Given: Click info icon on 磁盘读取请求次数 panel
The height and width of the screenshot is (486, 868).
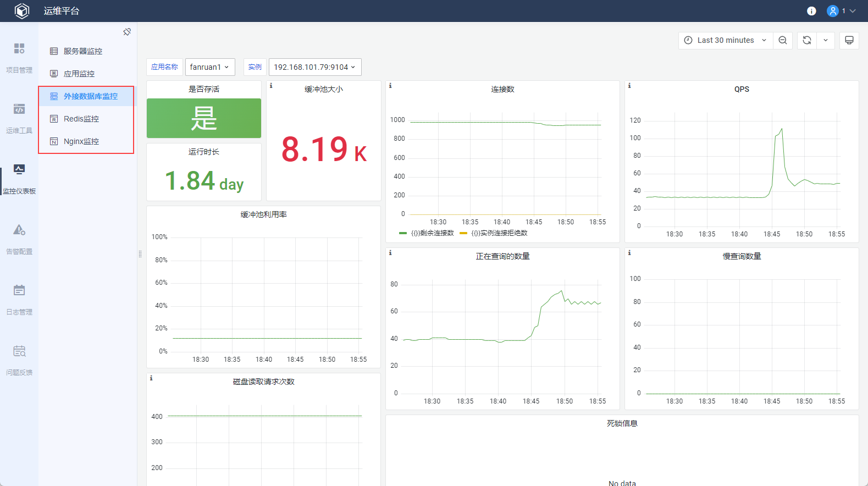Looking at the screenshot, I should [151, 378].
